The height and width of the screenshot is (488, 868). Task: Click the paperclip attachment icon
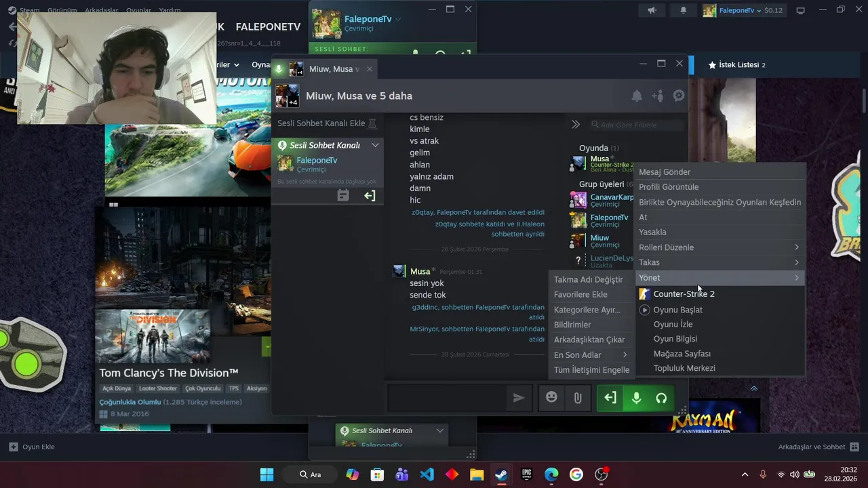tap(578, 398)
